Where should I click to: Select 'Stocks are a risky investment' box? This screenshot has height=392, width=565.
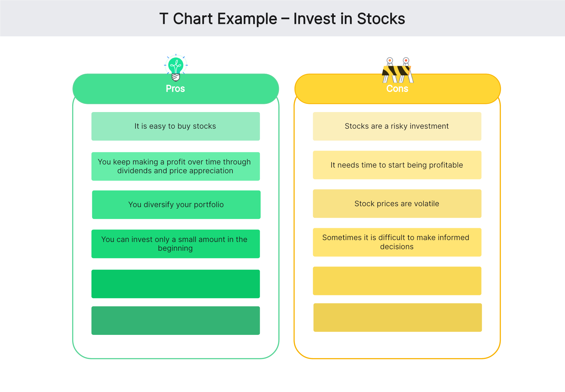click(x=397, y=126)
